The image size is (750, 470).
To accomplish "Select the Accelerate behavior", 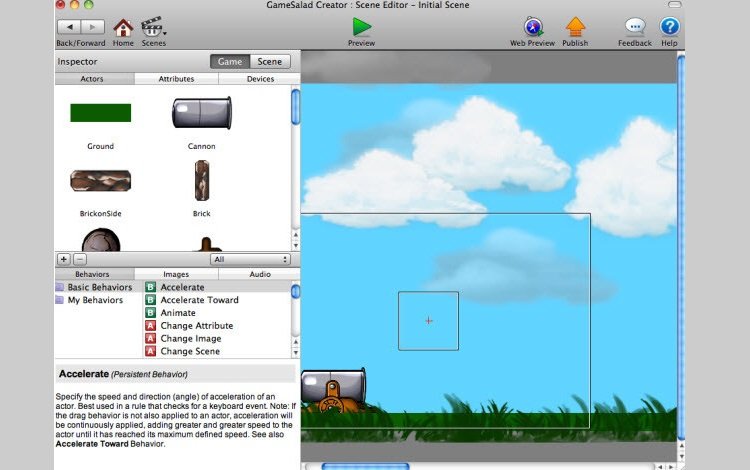I will [x=217, y=287].
